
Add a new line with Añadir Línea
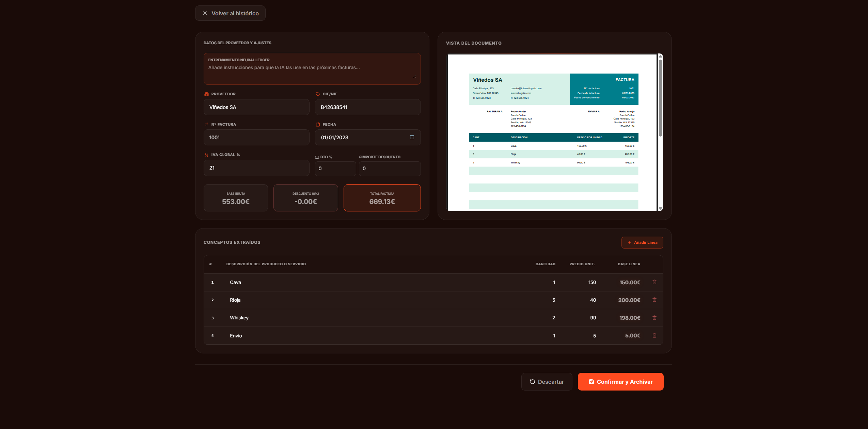pyautogui.click(x=642, y=242)
